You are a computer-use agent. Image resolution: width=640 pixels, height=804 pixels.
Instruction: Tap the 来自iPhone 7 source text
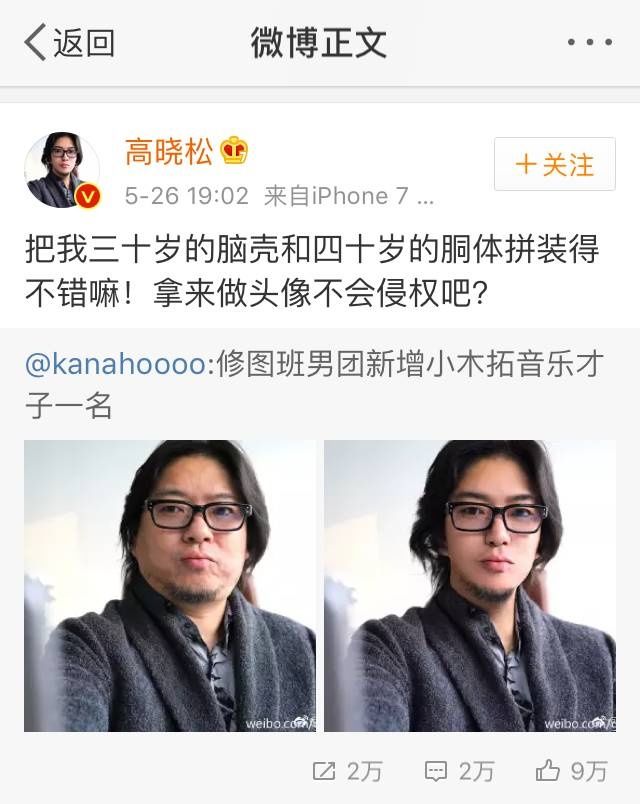click(349, 196)
